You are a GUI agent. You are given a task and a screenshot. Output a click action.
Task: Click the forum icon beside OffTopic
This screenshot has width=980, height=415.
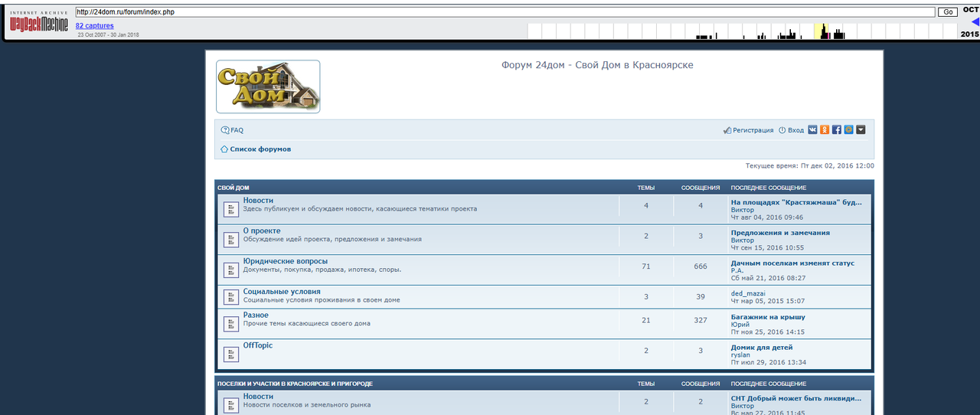[x=231, y=354]
